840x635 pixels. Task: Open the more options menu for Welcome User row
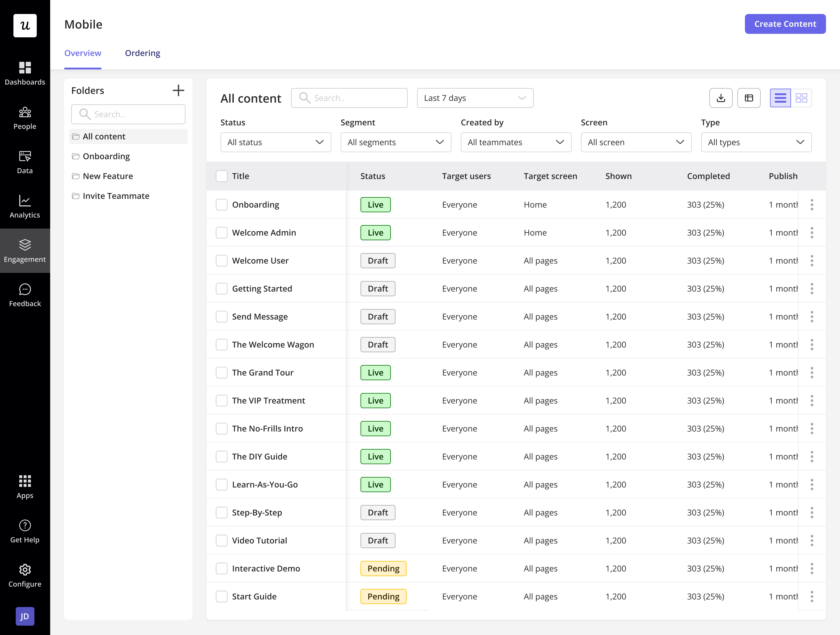(812, 261)
